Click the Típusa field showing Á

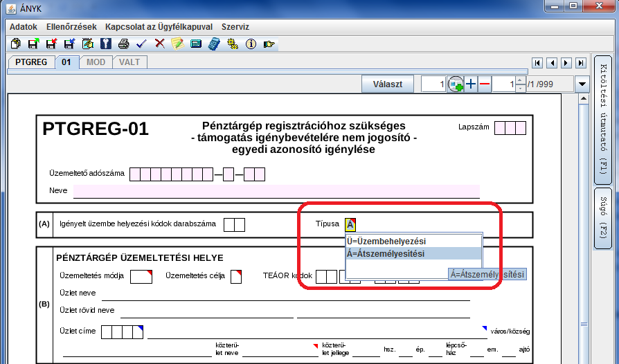[x=350, y=225]
